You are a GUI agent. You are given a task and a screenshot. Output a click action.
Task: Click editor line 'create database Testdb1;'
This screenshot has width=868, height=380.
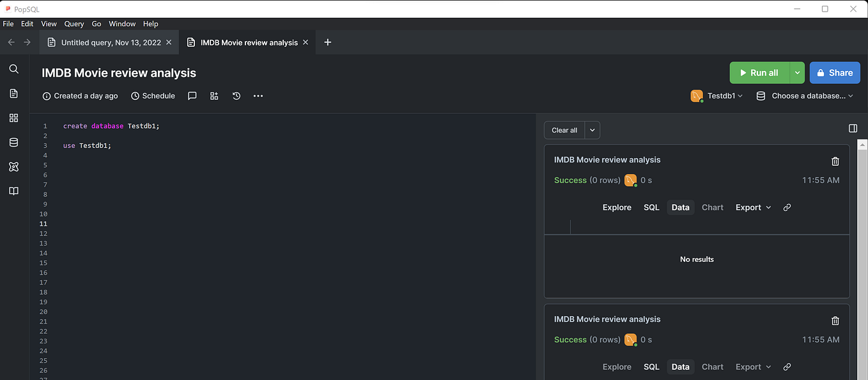[x=111, y=126]
